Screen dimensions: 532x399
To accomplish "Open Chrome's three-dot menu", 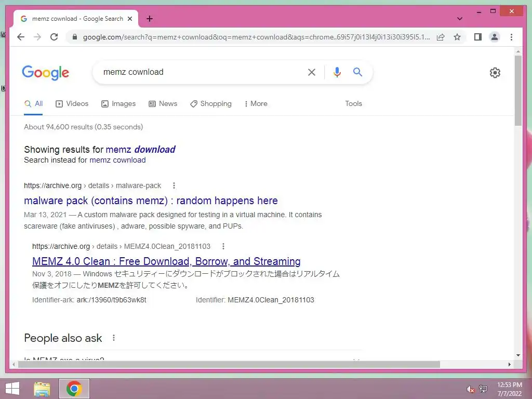I will pyautogui.click(x=511, y=37).
